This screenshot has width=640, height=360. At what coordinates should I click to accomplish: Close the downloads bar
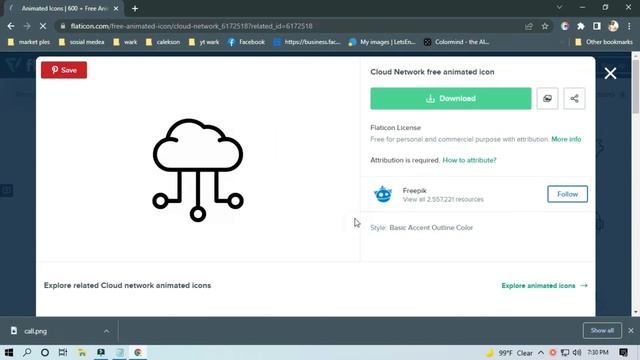pyautogui.click(x=631, y=331)
